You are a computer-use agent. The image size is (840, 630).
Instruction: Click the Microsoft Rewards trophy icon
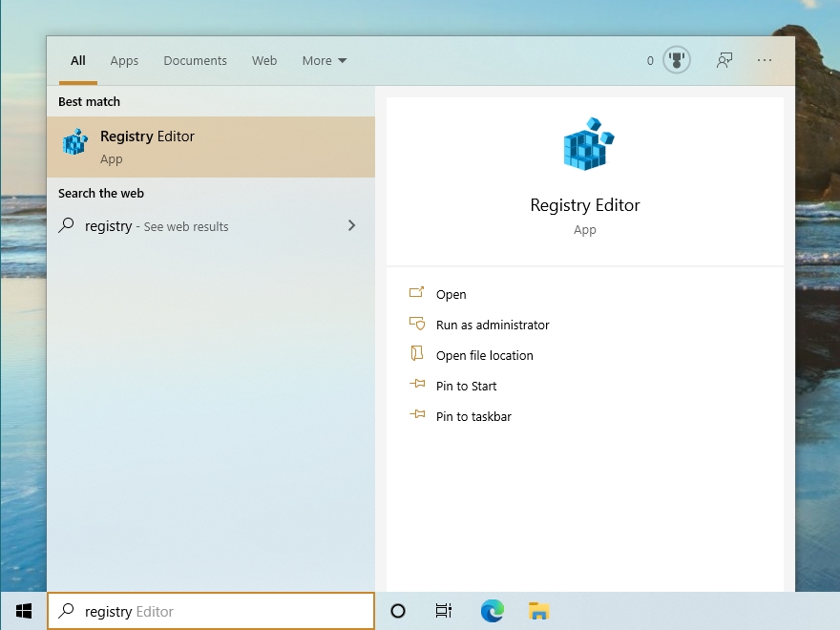coord(676,60)
